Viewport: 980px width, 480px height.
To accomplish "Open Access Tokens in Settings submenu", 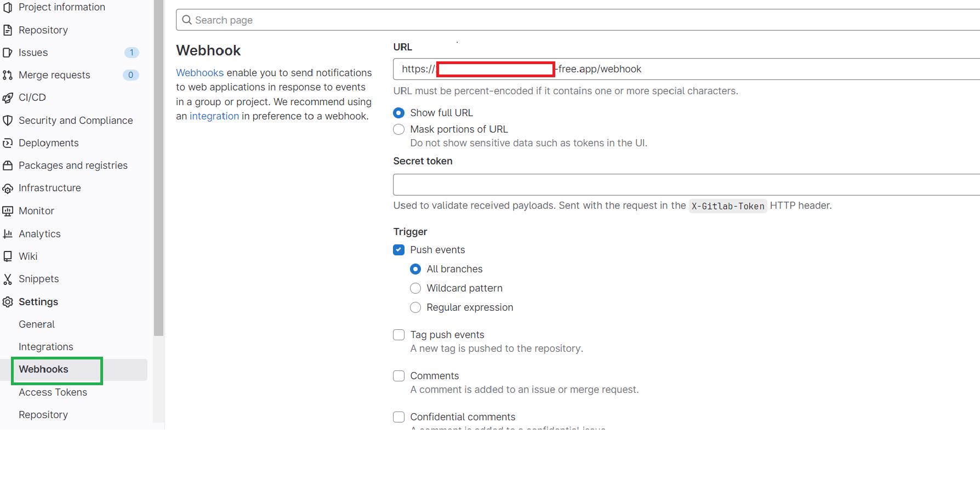I will click(53, 392).
